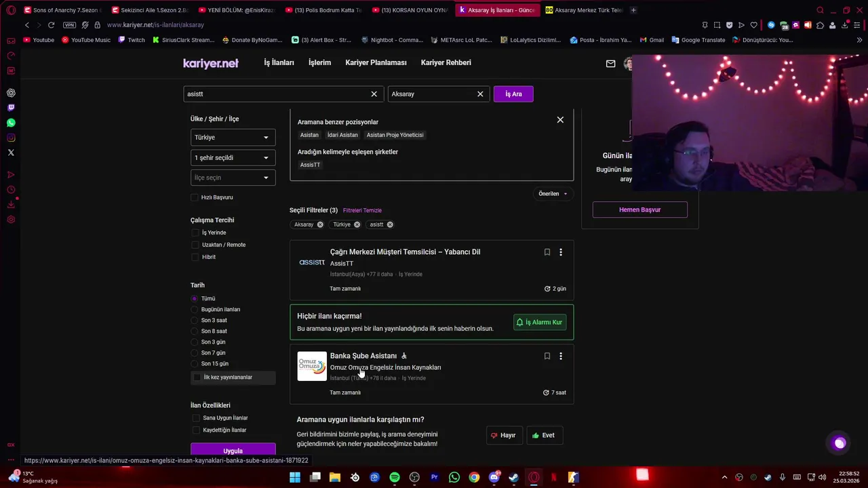
Task: Open a new browser tab
Action: click(x=633, y=10)
